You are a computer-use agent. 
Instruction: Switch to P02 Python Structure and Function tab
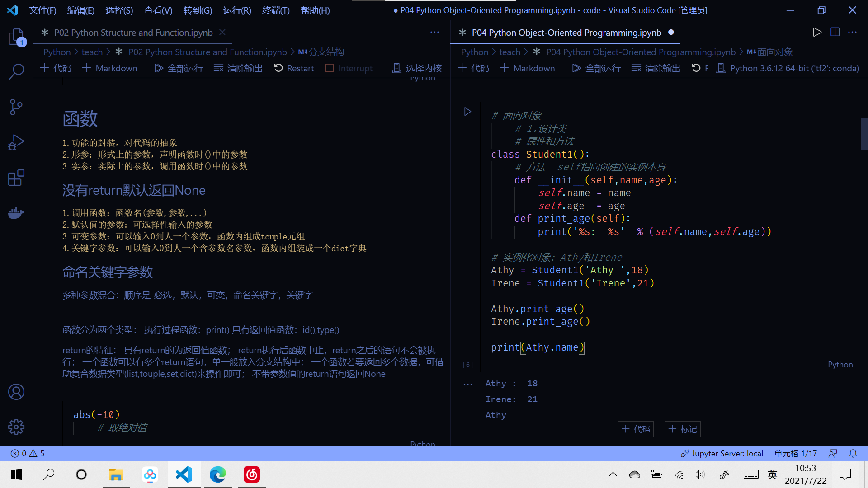133,33
